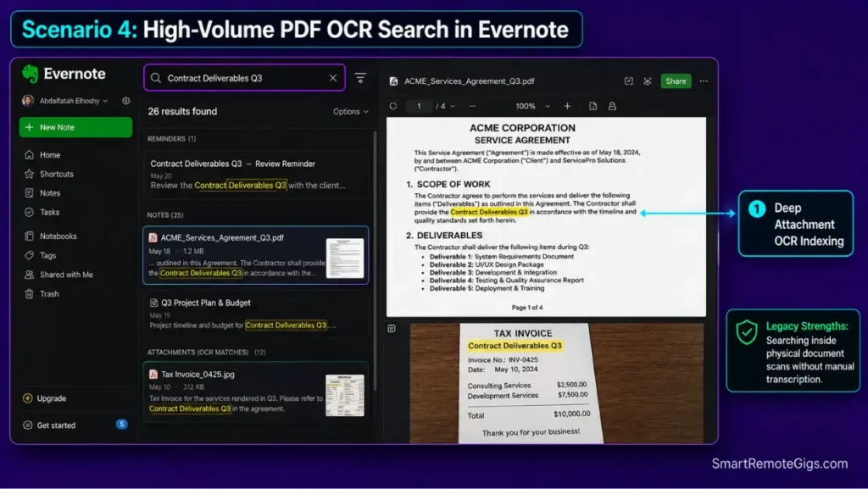Click highlighted Contract Deliverables Q3 in PDF
Screen dimensions: 868x489
point(489,212)
